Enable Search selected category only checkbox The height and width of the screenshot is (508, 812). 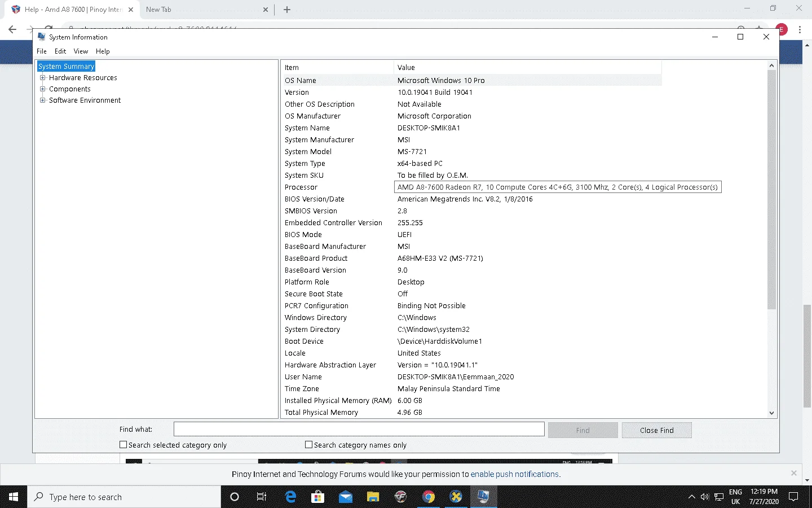tap(123, 445)
